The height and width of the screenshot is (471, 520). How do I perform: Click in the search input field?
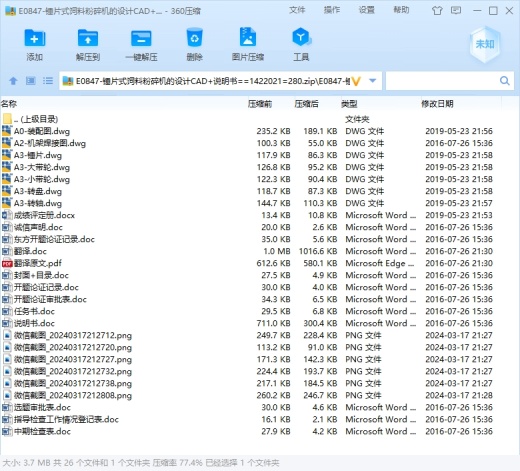pos(442,81)
